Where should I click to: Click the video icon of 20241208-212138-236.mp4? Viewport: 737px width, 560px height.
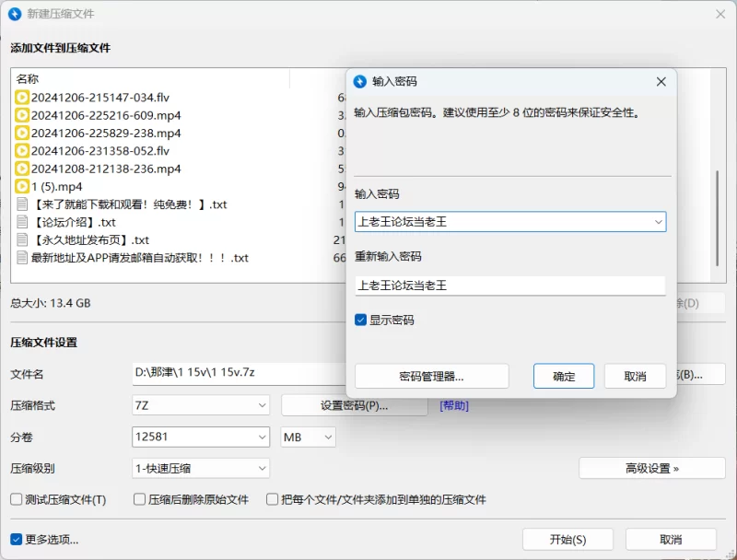[x=21, y=169]
